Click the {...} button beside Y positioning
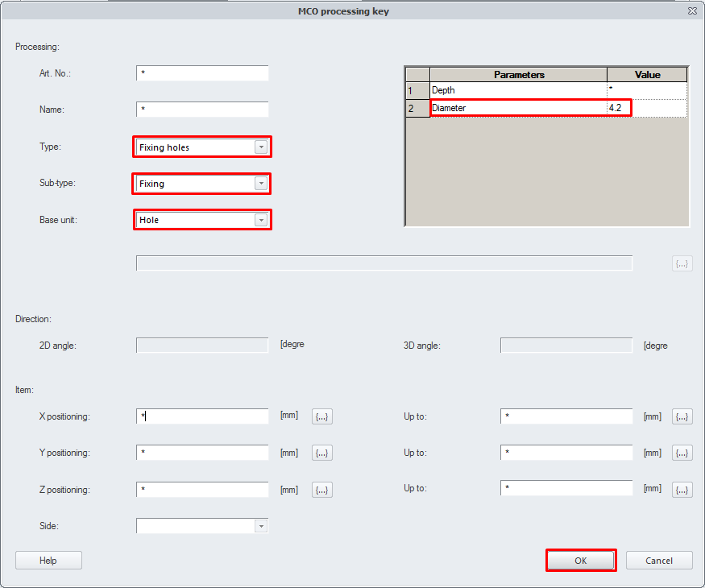This screenshot has height=588, width=705. [322, 453]
